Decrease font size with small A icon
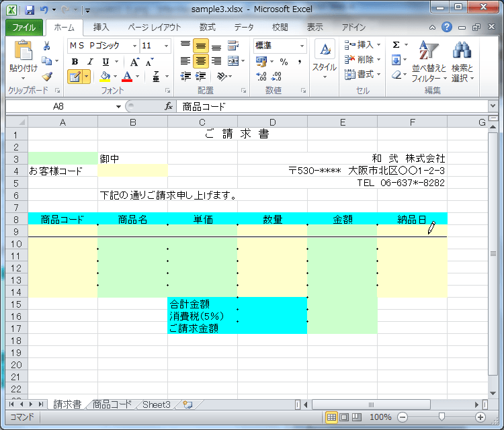Image resolution: width=504 pixels, height=430 pixels. click(x=149, y=62)
